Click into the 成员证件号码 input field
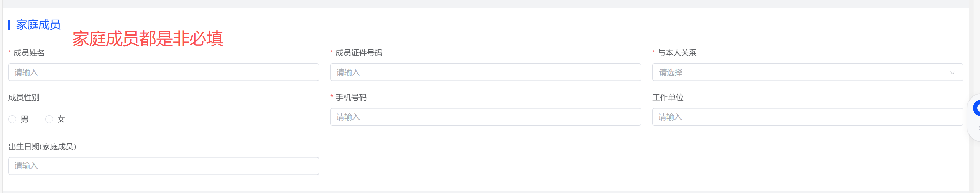Image resolution: width=980 pixels, height=193 pixels. [485, 72]
